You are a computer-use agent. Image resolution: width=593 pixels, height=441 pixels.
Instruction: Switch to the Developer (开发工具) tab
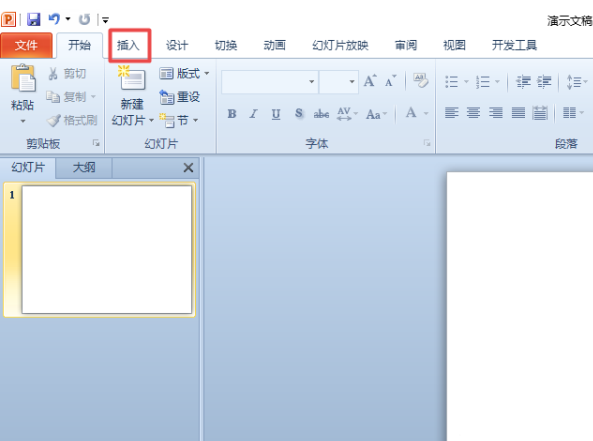[x=514, y=45]
